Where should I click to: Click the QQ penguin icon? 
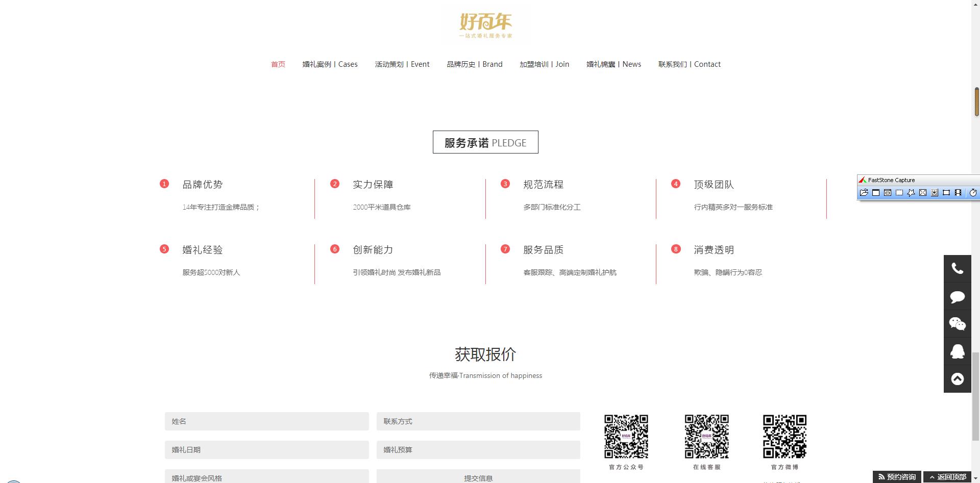tap(957, 351)
